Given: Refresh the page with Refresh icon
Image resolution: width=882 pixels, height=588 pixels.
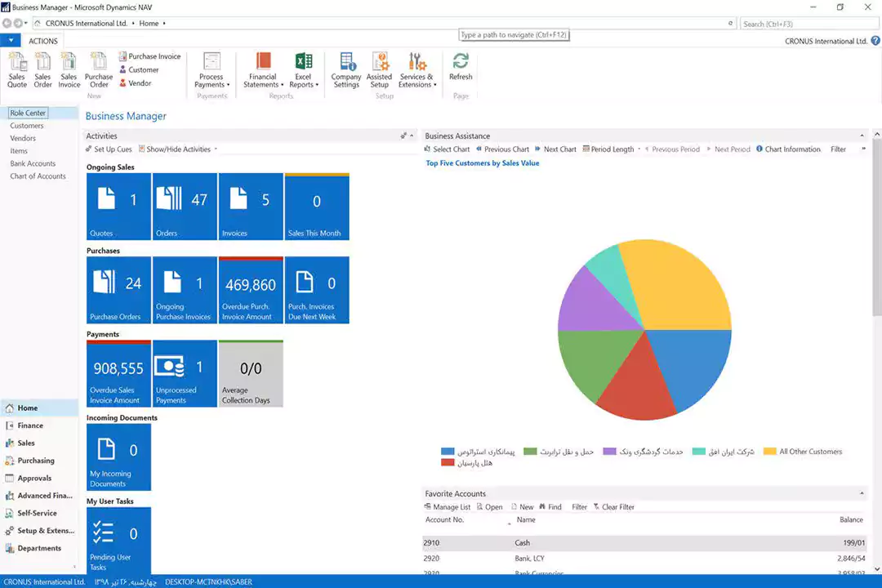Looking at the screenshot, I should tap(461, 66).
